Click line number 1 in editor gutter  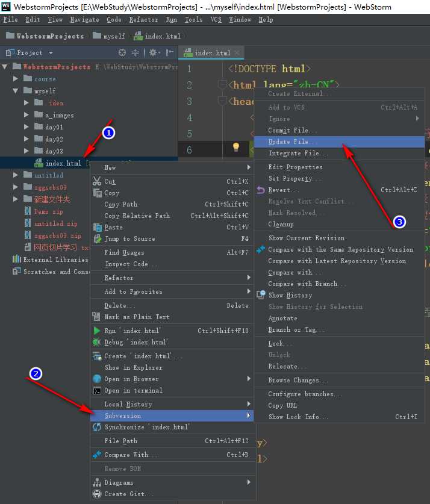(189, 69)
